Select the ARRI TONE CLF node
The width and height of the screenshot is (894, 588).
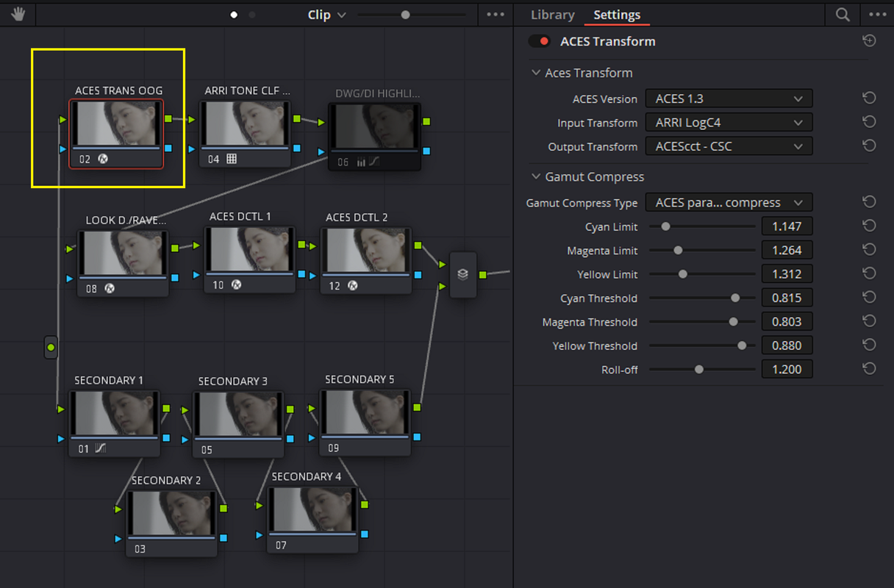[245, 134]
